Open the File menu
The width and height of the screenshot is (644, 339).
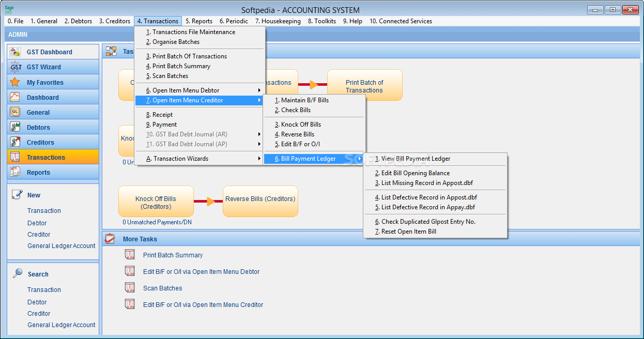coord(16,21)
